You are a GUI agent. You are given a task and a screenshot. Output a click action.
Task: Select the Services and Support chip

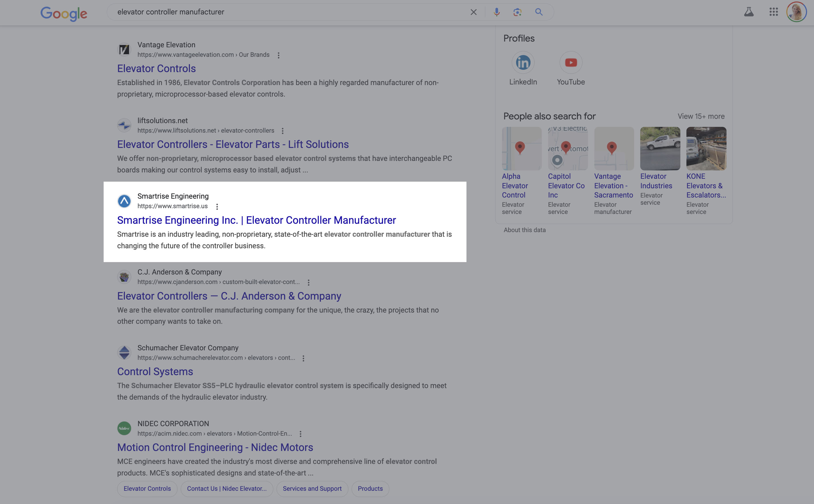pyautogui.click(x=312, y=489)
